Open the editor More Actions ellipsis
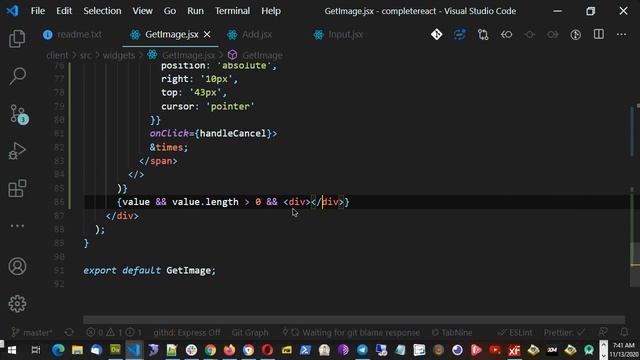Image resolution: width=640 pixels, height=360 pixels. tap(622, 34)
